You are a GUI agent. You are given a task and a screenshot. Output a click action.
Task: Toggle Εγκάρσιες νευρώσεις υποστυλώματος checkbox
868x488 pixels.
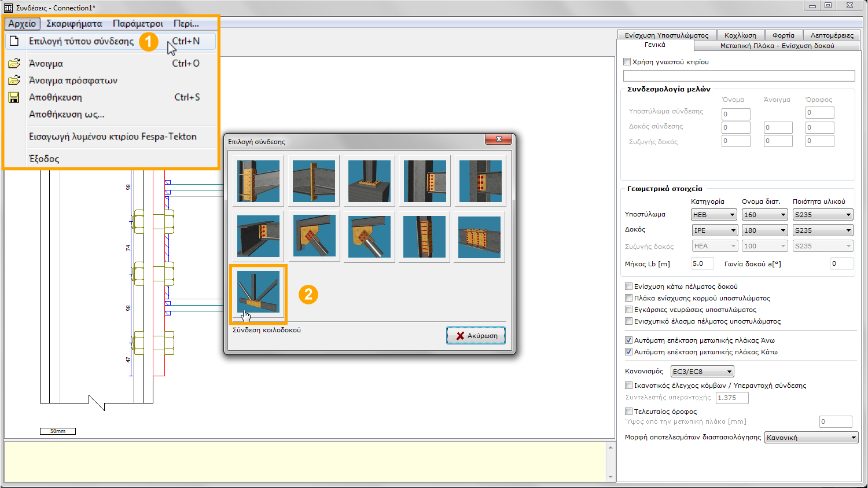tap(629, 310)
